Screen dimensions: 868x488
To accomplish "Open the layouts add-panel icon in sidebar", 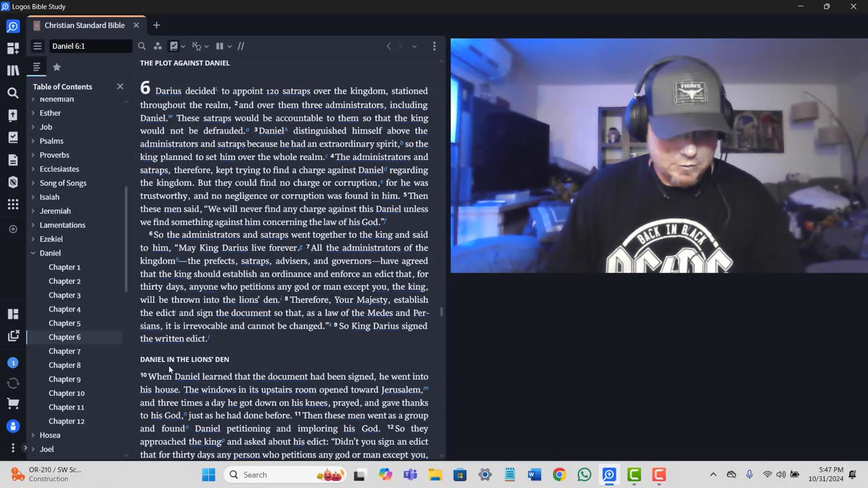I will tap(13, 48).
